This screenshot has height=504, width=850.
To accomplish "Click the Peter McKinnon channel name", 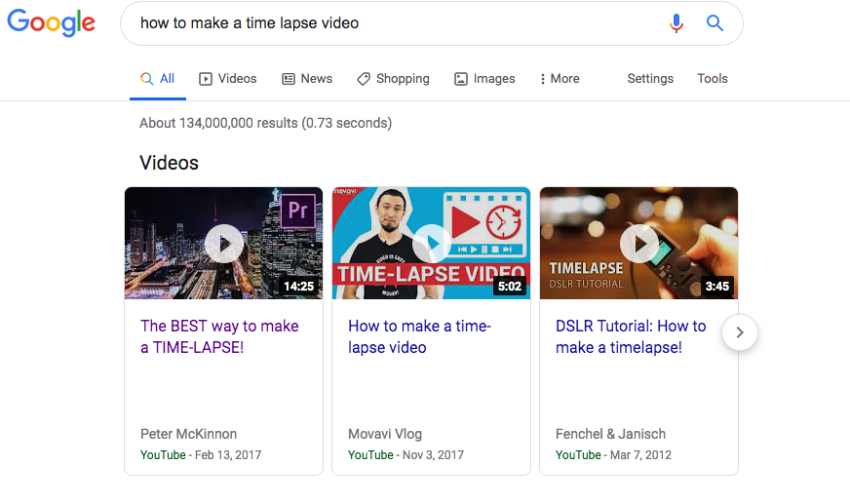I will [x=189, y=434].
